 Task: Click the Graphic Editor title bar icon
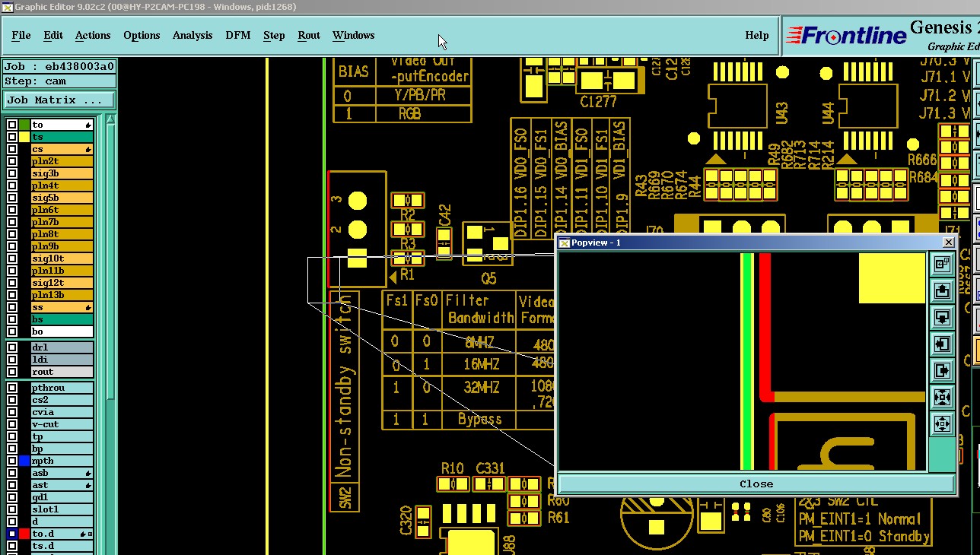tap(7, 7)
